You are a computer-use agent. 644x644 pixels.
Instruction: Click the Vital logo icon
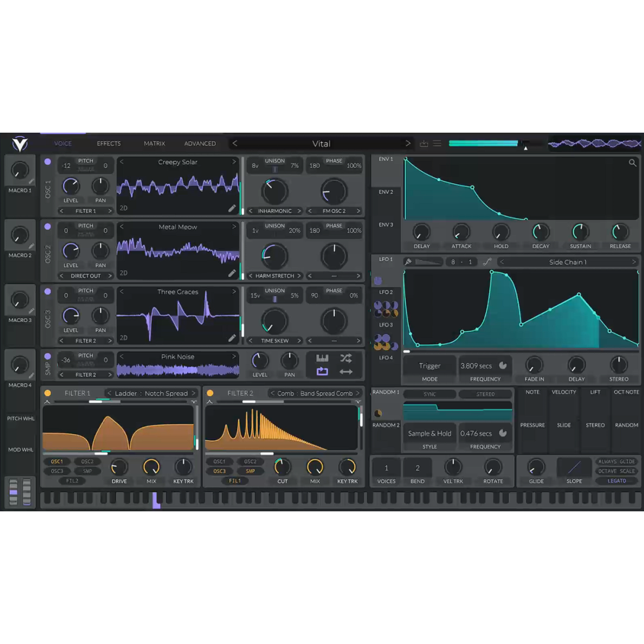click(x=20, y=143)
